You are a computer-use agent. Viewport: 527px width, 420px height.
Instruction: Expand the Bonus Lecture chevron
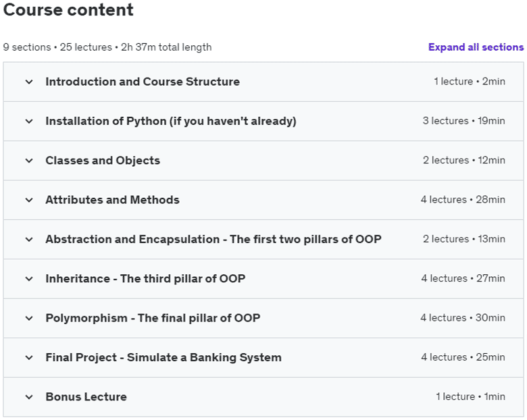click(x=29, y=397)
